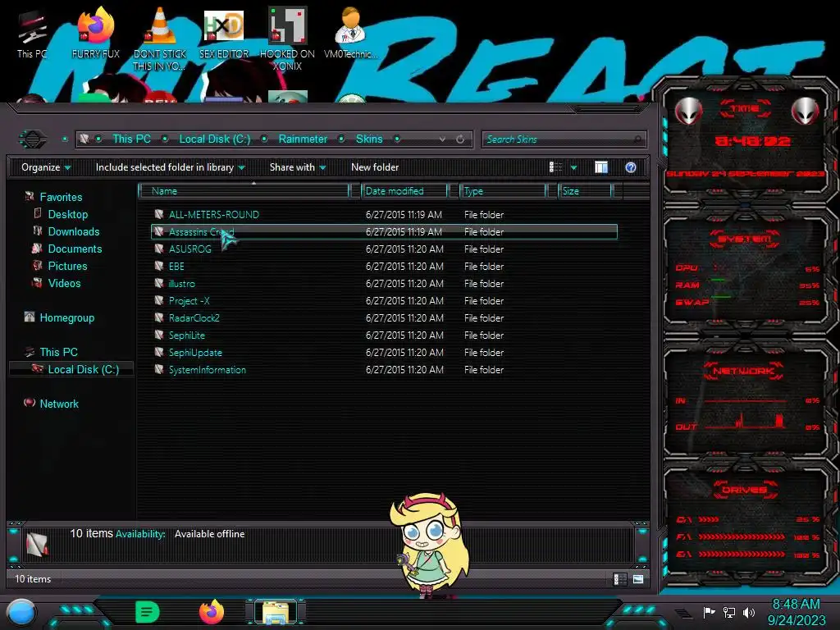Sort by the Type column header
This screenshot has width=840, height=630.
click(503, 190)
